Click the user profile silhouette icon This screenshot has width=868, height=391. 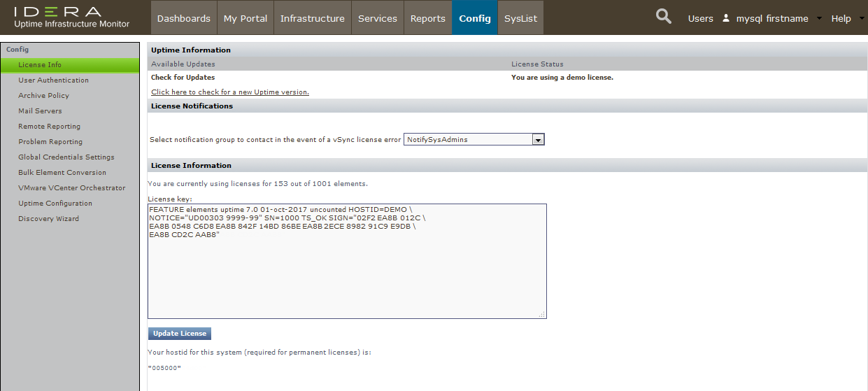pyautogui.click(x=726, y=18)
